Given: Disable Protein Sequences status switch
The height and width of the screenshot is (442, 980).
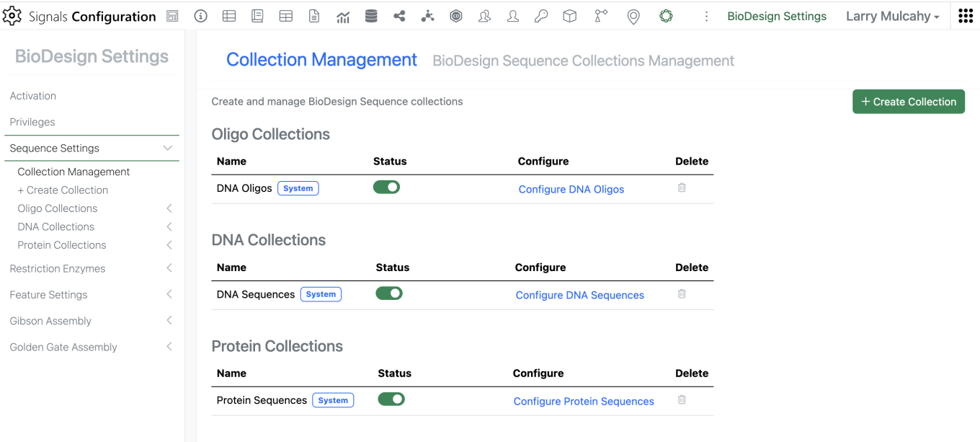Looking at the screenshot, I should [x=391, y=399].
